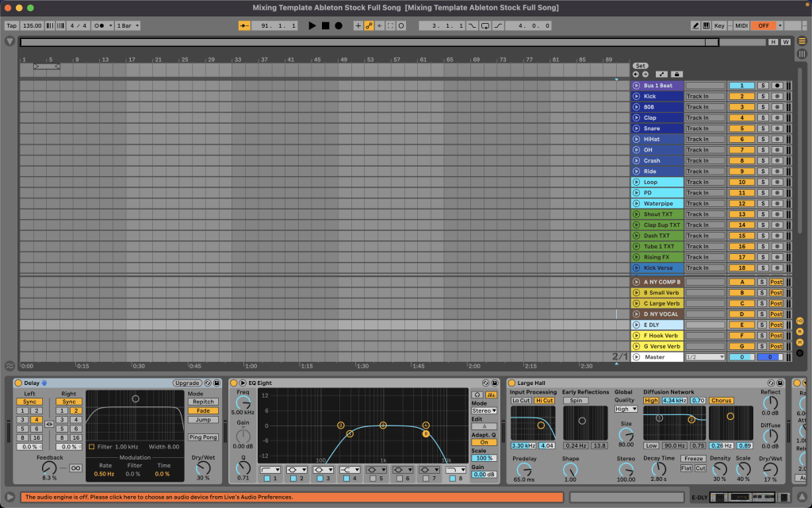
Task: Open EQ Eight's Mode dropdown showing Stereo
Action: tap(484, 411)
